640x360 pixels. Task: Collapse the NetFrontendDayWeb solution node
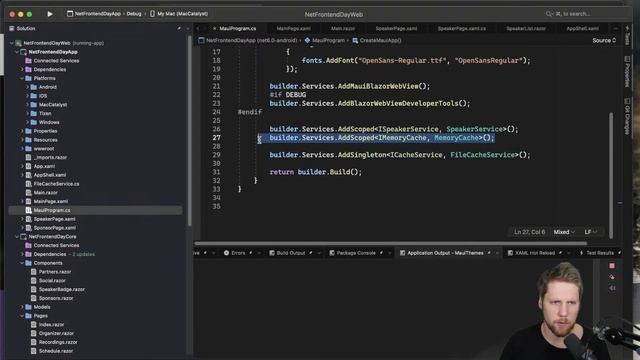click(x=11, y=43)
